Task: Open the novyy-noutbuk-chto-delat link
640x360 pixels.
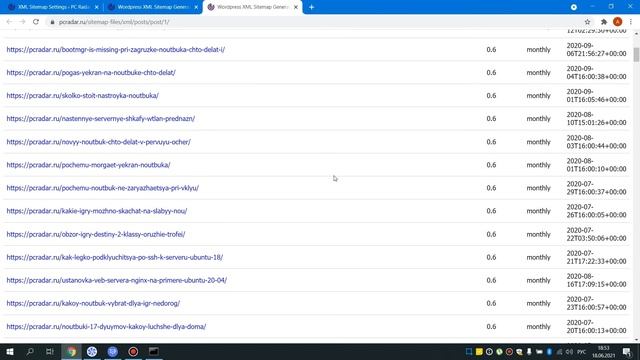Action: point(98,142)
